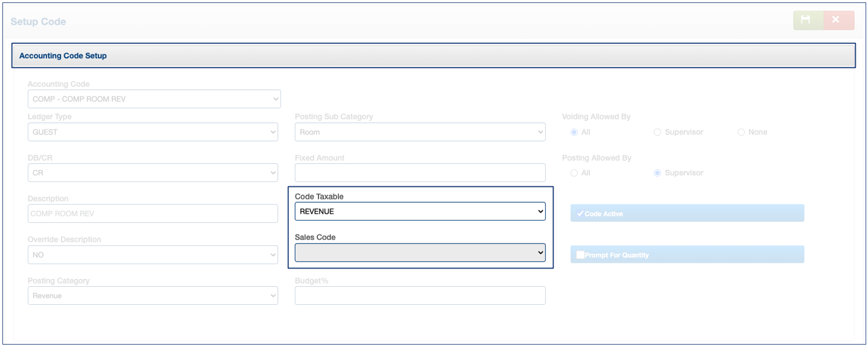Open the Posting Sub Category dropdown
868x347 pixels.
(420, 132)
